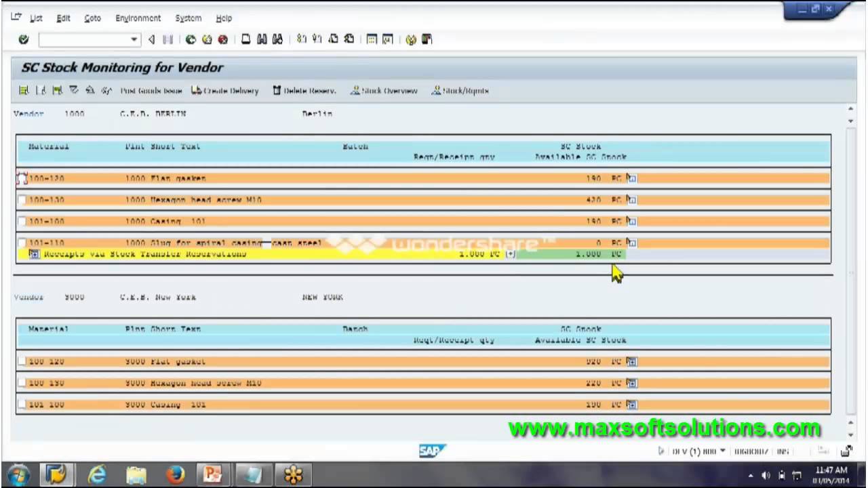Click the Stock Overview button
Image resolution: width=868 pixels, height=488 pixels.
pyautogui.click(x=384, y=91)
